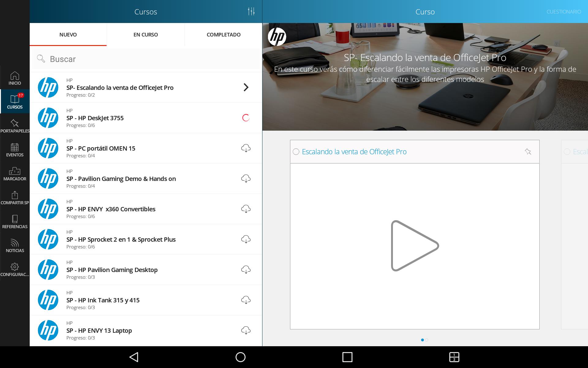This screenshot has height=368, width=588.
Task: Switch to the NUEVO tab
Action: coord(68,35)
